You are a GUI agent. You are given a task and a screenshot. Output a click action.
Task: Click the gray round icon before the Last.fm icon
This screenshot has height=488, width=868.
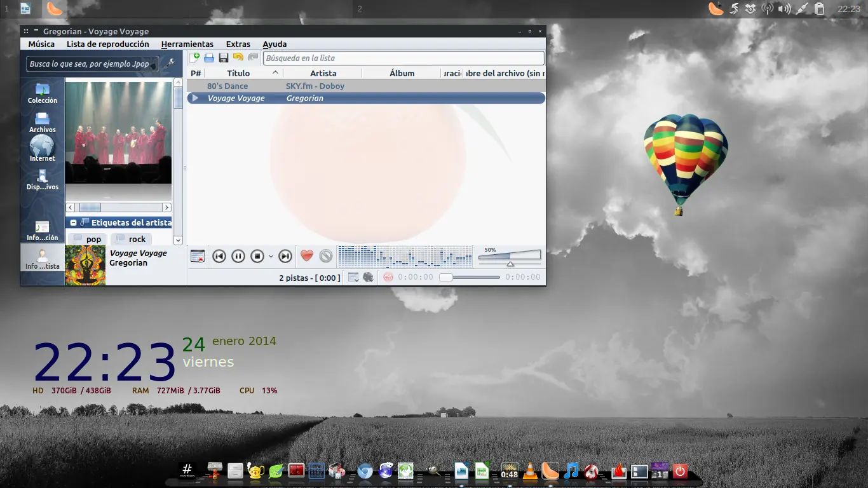point(368,277)
